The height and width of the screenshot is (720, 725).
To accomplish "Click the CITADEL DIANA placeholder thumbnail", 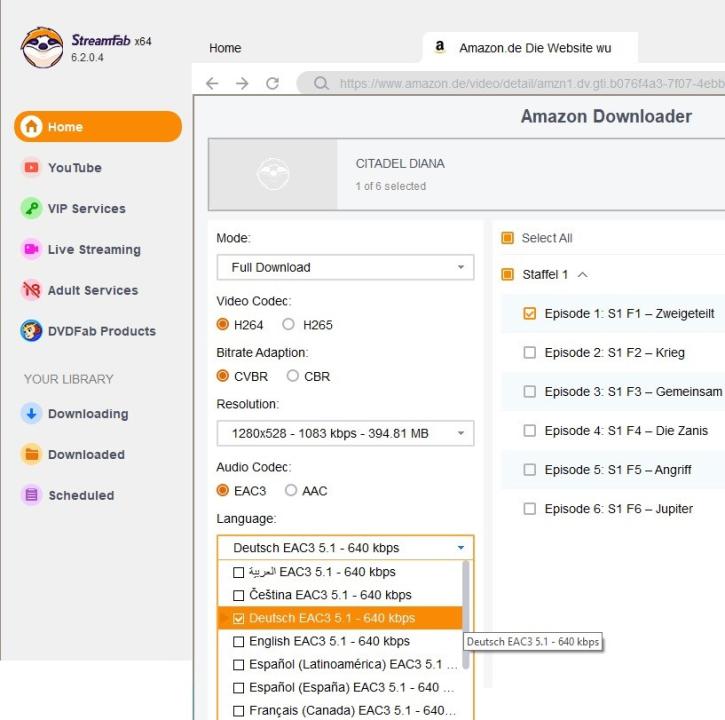I will click(273, 174).
